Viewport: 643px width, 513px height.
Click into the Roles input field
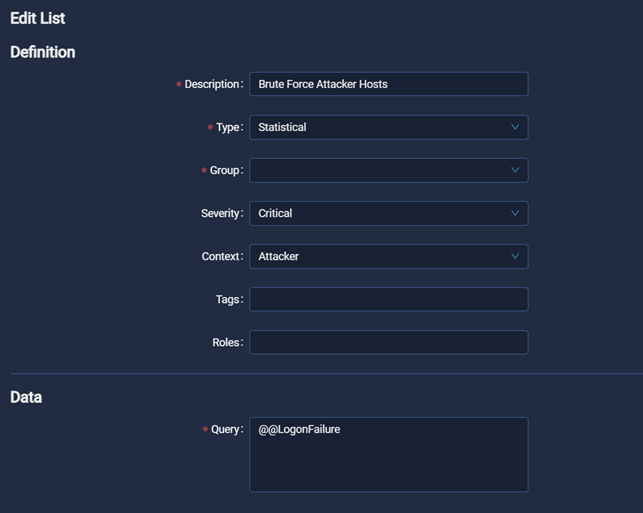[x=388, y=342]
